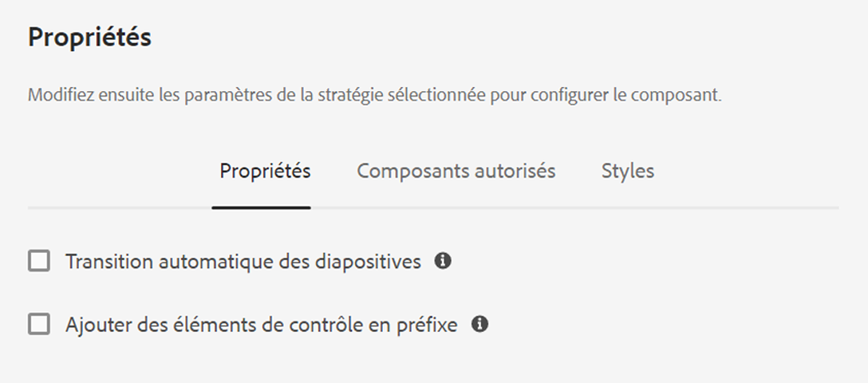The image size is (868, 383).
Task: Click the strategy description paragraph text
Action: pyautogui.click(x=375, y=95)
